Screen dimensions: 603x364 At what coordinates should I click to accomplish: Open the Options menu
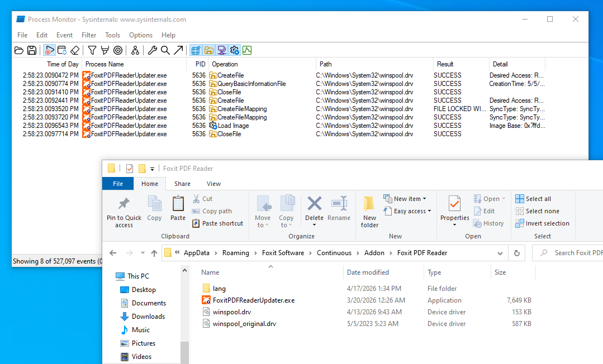point(141,35)
